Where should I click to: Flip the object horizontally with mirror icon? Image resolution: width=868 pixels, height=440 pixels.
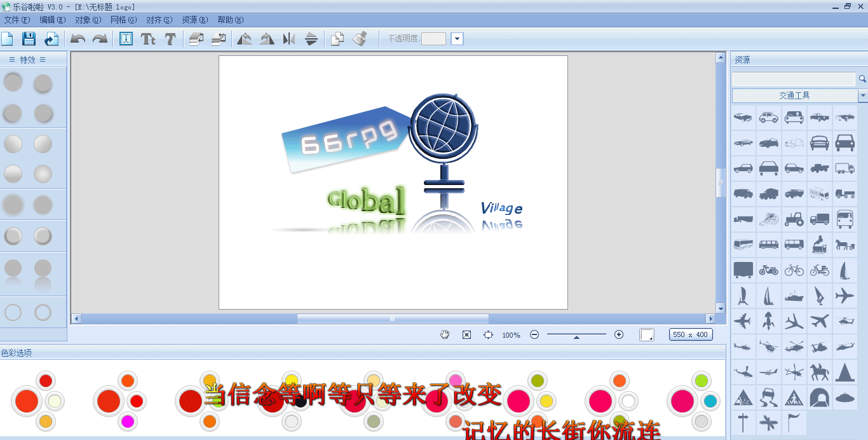point(289,39)
